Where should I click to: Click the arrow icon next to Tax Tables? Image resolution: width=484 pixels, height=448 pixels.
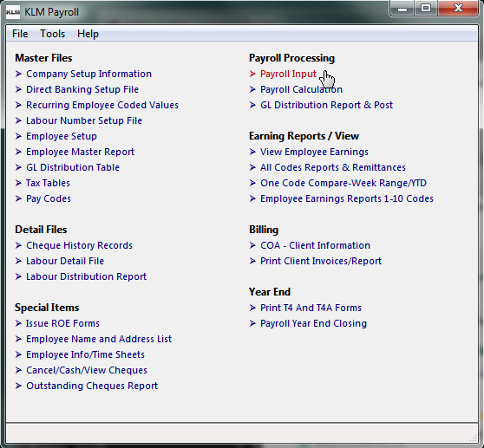click(18, 183)
